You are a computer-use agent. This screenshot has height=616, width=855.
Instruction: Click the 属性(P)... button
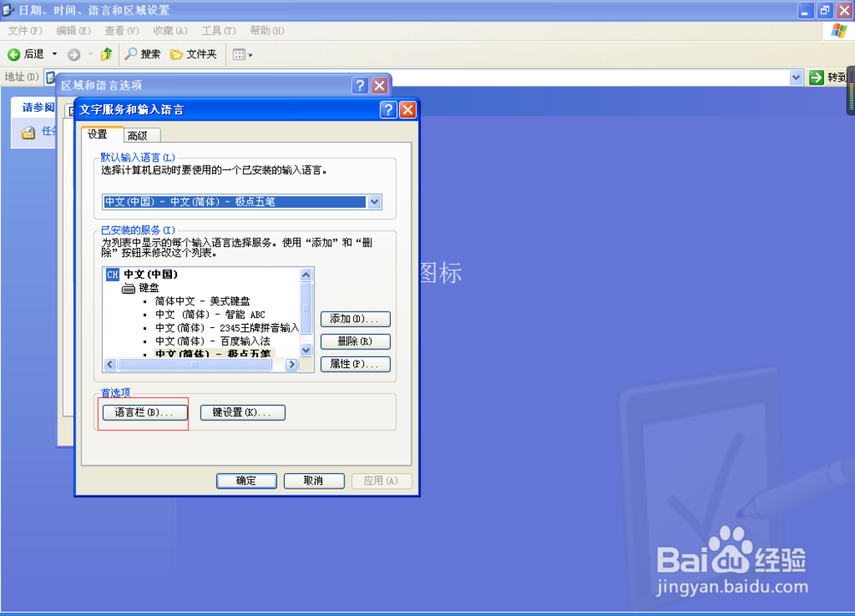[x=356, y=364]
